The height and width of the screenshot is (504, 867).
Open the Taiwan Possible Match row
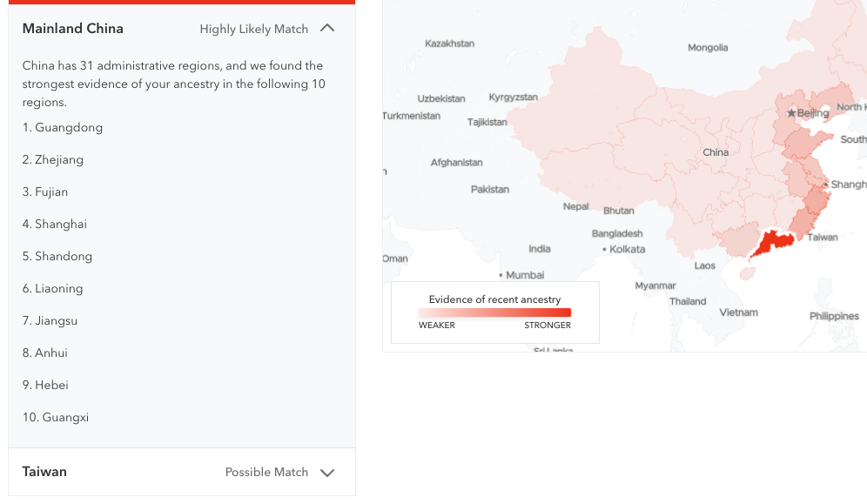pos(182,472)
